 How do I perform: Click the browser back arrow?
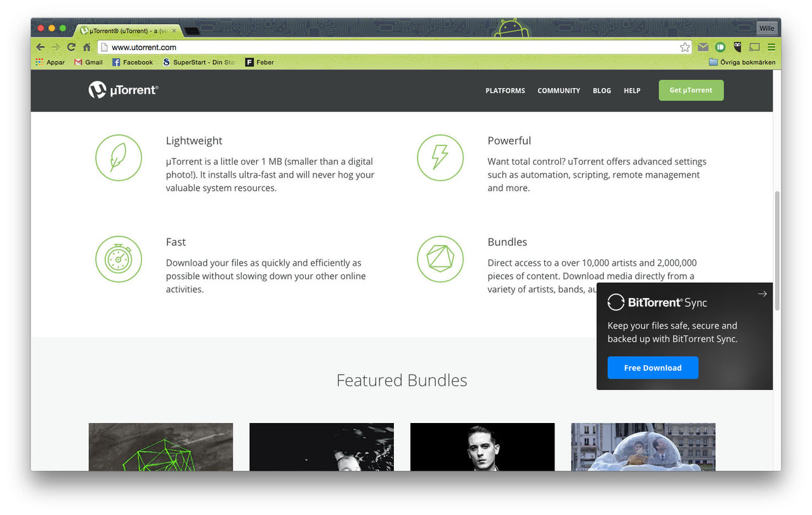click(40, 47)
